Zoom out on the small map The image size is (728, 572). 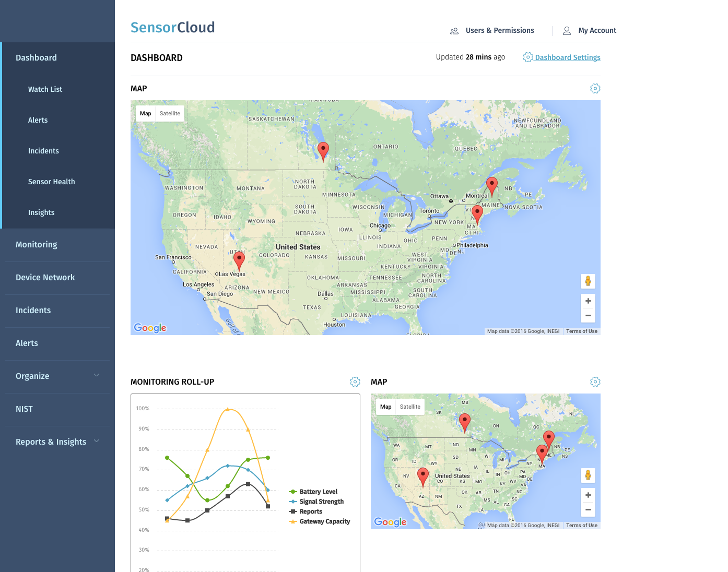coord(588,510)
